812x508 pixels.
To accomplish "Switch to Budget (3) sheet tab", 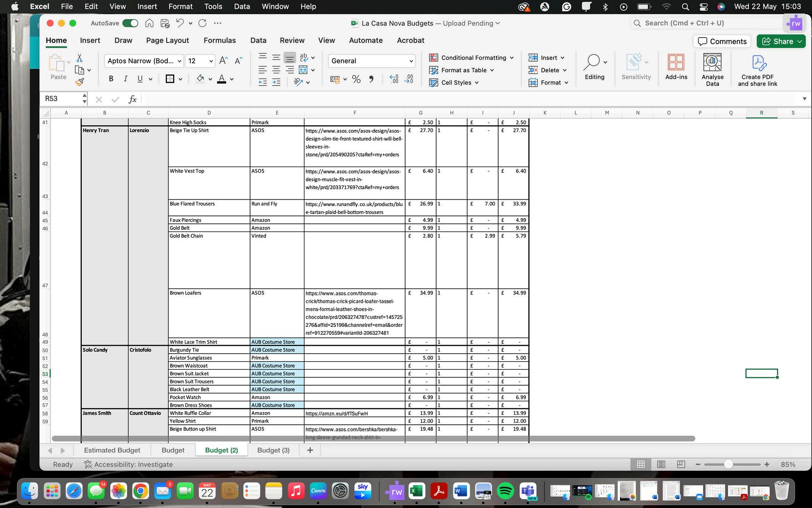I will coord(273,450).
